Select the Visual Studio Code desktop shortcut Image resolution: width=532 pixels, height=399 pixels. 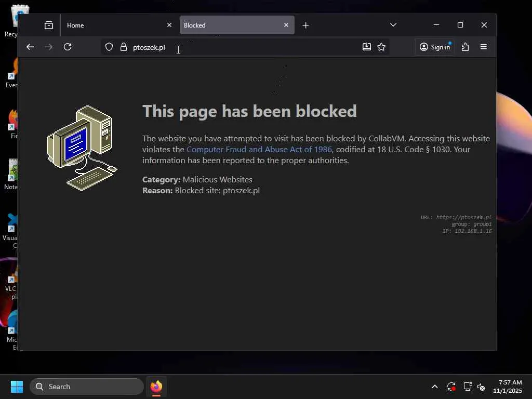[x=11, y=231]
